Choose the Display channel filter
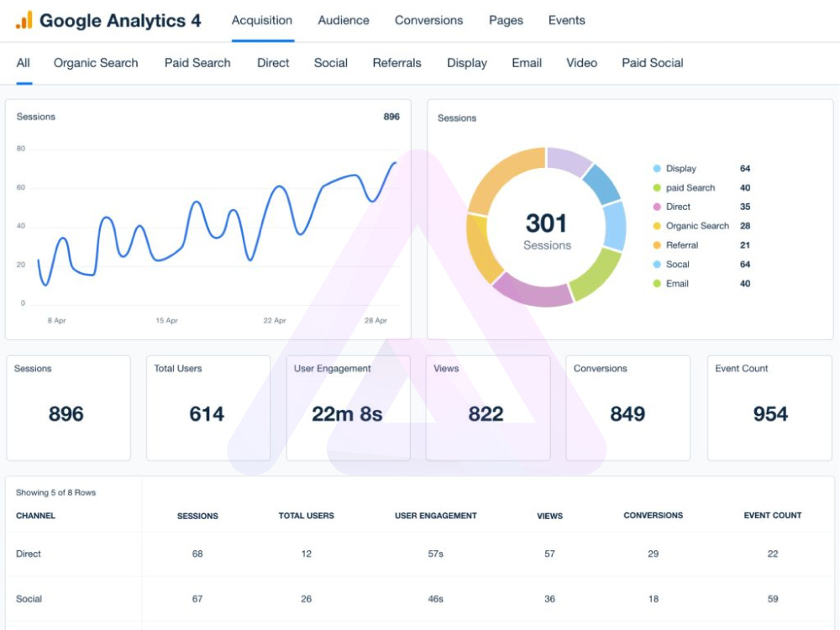The width and height of the screenshot is (840, 630). click(x=466, y=63)
